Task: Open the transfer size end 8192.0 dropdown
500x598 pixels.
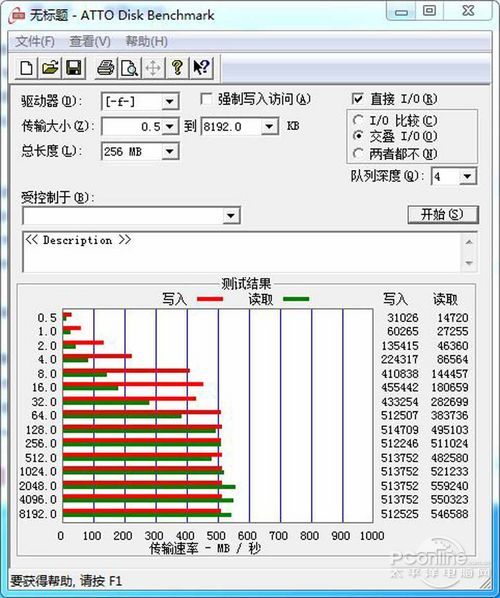Action: tap(269, 126)
